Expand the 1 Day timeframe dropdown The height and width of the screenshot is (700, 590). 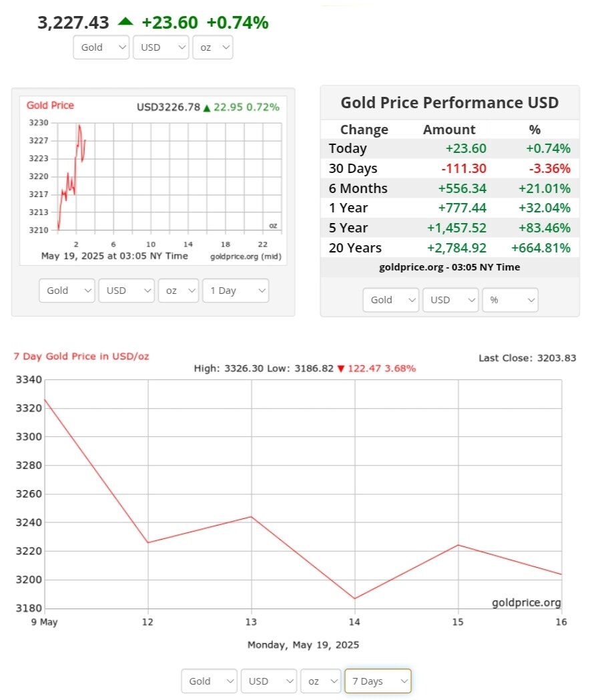click(x=235, y=291)
